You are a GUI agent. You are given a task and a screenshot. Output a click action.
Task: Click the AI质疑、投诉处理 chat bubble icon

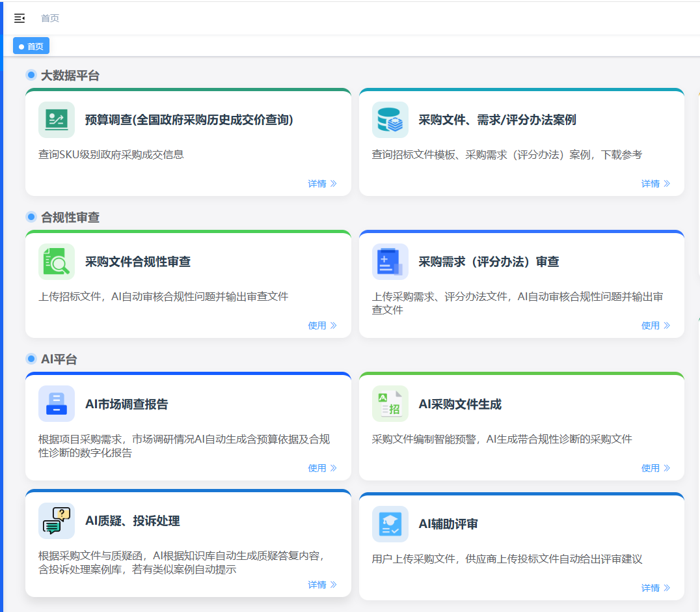click(57, 521)
